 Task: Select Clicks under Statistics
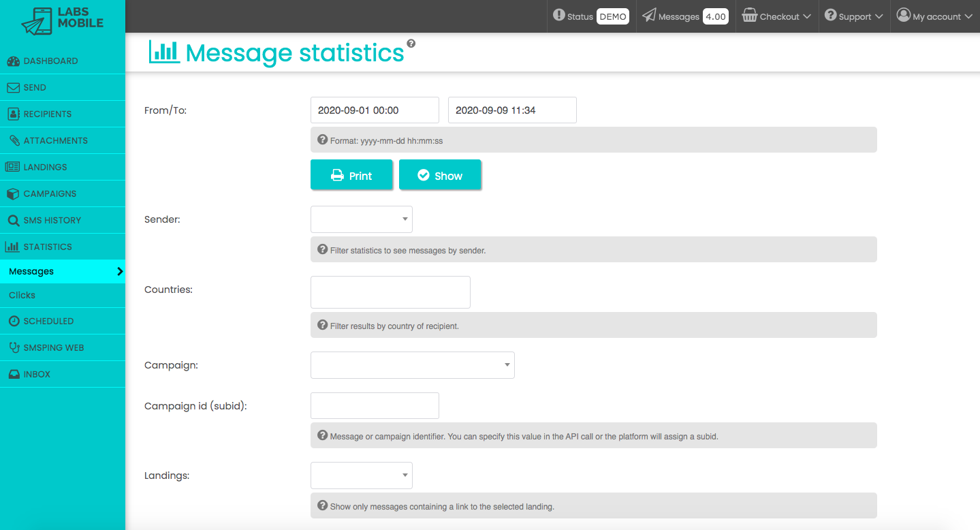[x=22, y=295]
